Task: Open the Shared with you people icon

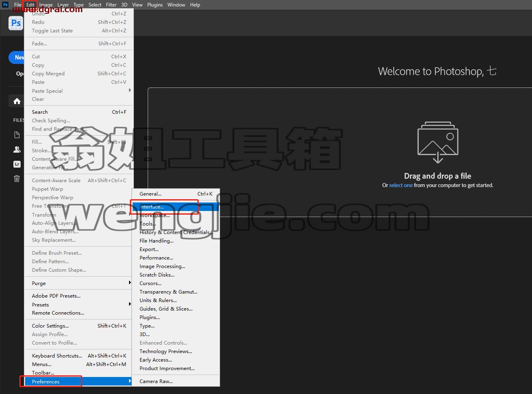Action: [x=17, y=149]
